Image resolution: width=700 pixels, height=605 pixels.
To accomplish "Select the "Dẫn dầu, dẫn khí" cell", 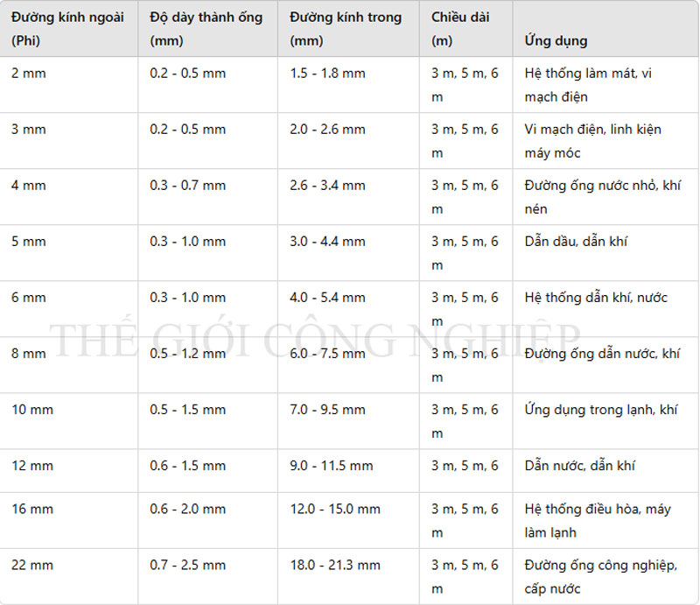I will pos(576,242).
